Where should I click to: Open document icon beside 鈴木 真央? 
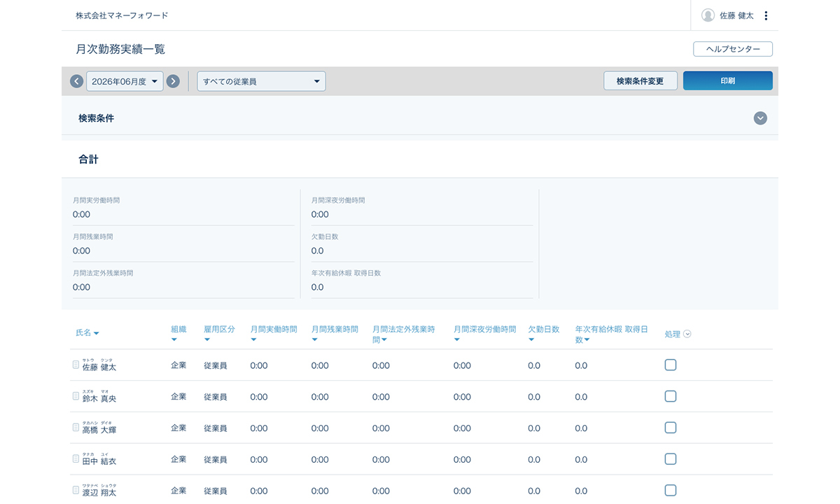(76, 396)
